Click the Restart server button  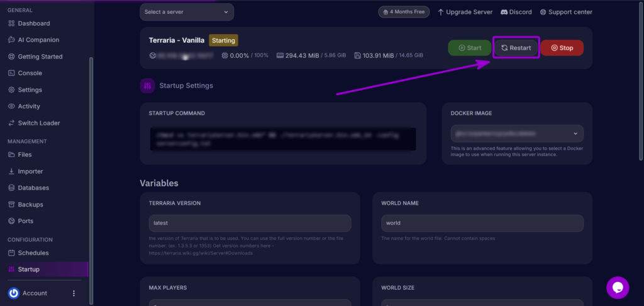pyautogui.click(x=516, y=48)
